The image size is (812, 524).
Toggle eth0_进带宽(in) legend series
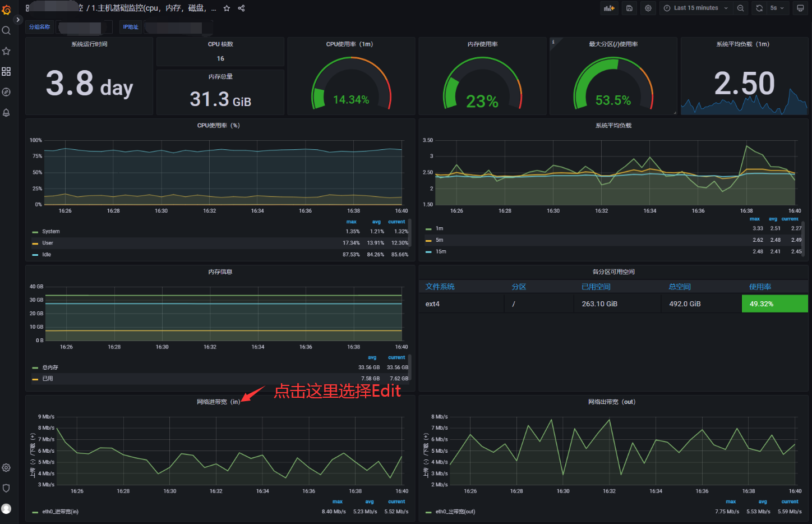point(61,512)
